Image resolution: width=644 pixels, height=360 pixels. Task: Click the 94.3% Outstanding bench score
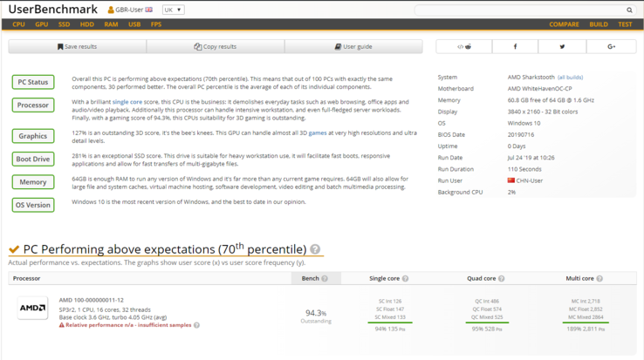pos(316,316)
